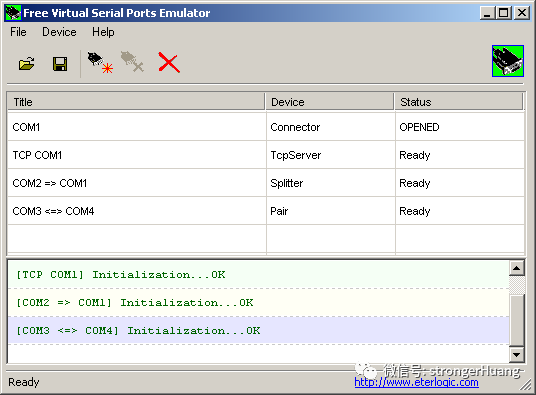Open the File menu
Viewport: 536px width, 395px height.
[x=18, y=32]
